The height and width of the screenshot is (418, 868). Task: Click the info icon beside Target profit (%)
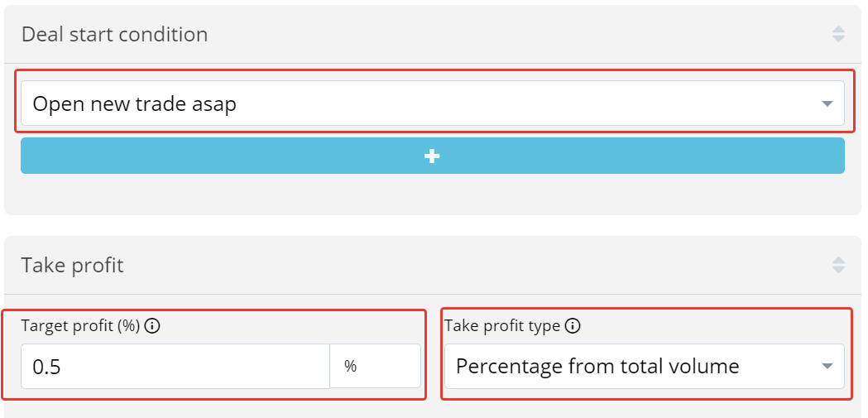click(152, 326)
